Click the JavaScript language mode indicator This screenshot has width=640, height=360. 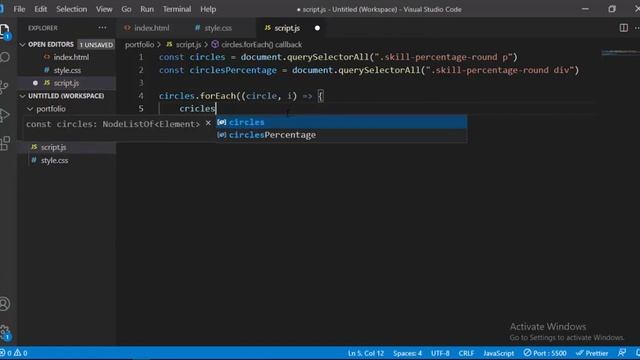[498, 353]
